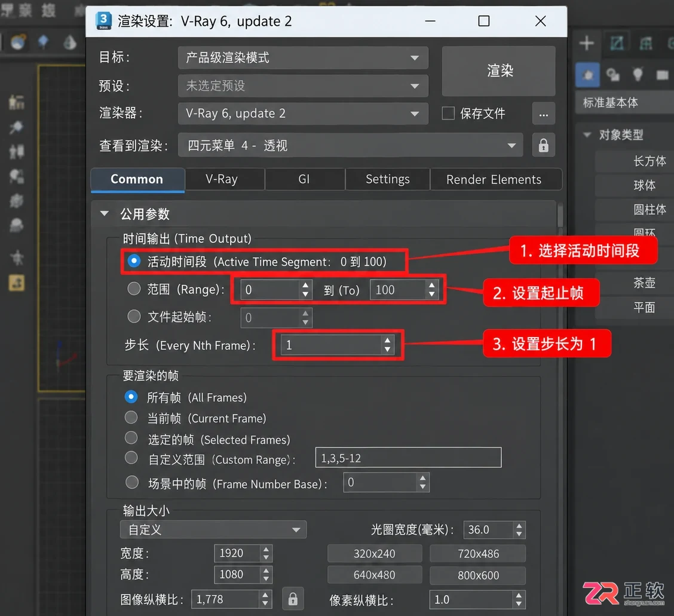This screenshot has width=674, height=616.
Task: Choose the 800x600 preset button
Action: 478,575
